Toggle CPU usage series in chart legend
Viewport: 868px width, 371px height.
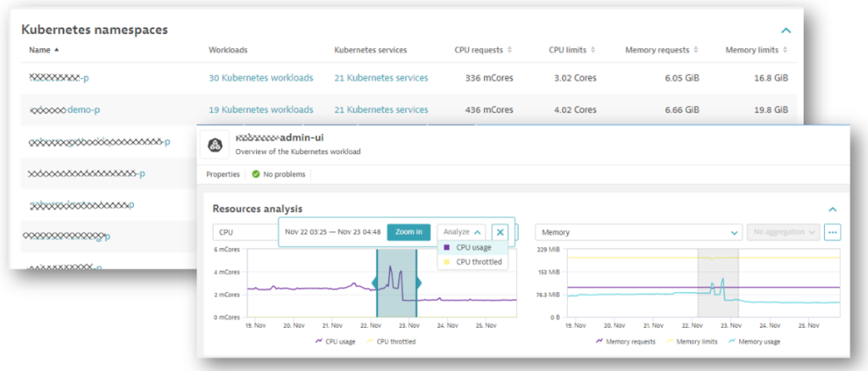tap(337, 341)
